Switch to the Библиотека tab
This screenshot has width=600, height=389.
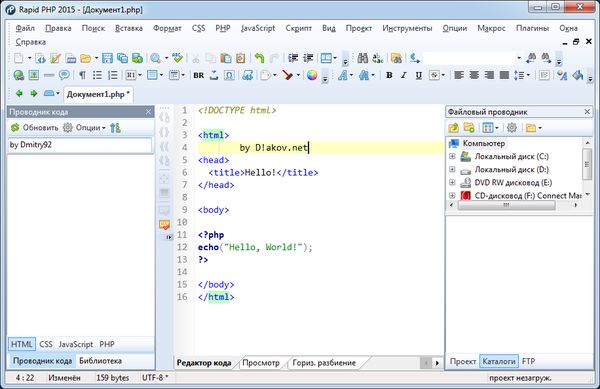pos(100,361)
